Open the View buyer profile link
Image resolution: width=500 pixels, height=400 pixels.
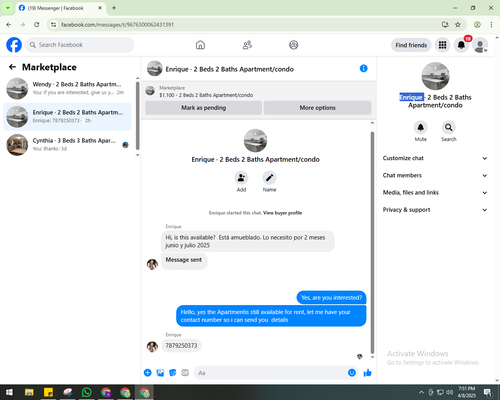[x=283, y=213]
